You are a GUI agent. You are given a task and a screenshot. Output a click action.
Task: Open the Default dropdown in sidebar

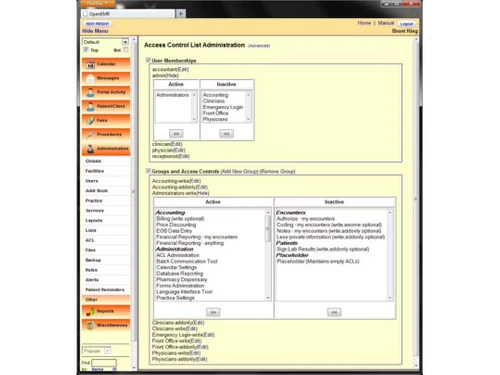point(105,42)
